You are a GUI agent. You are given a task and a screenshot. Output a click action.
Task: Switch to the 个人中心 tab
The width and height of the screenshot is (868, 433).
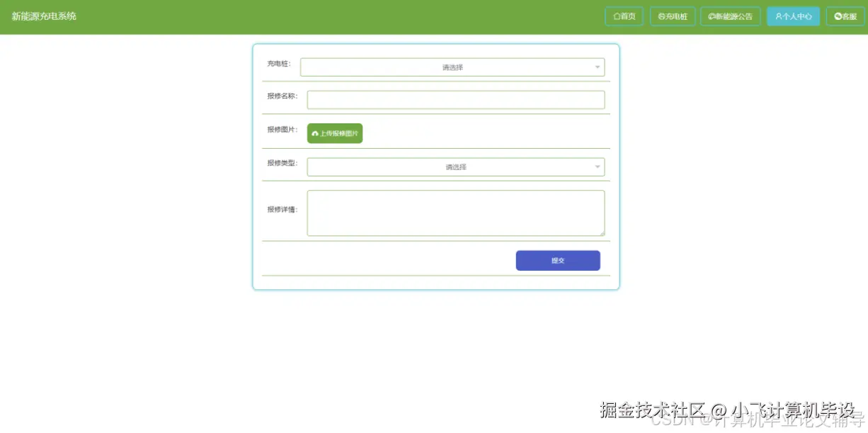click(x=792, y=16)
